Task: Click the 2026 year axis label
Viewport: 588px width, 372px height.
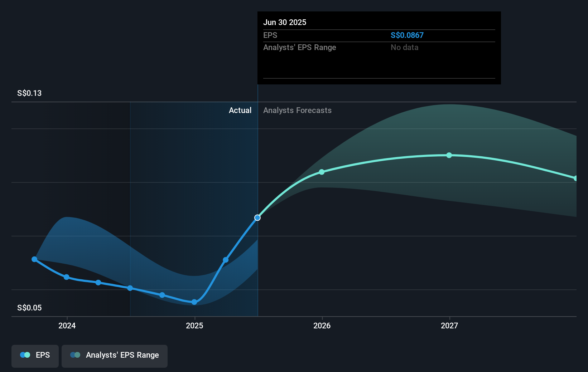Action: click(322, 325)
